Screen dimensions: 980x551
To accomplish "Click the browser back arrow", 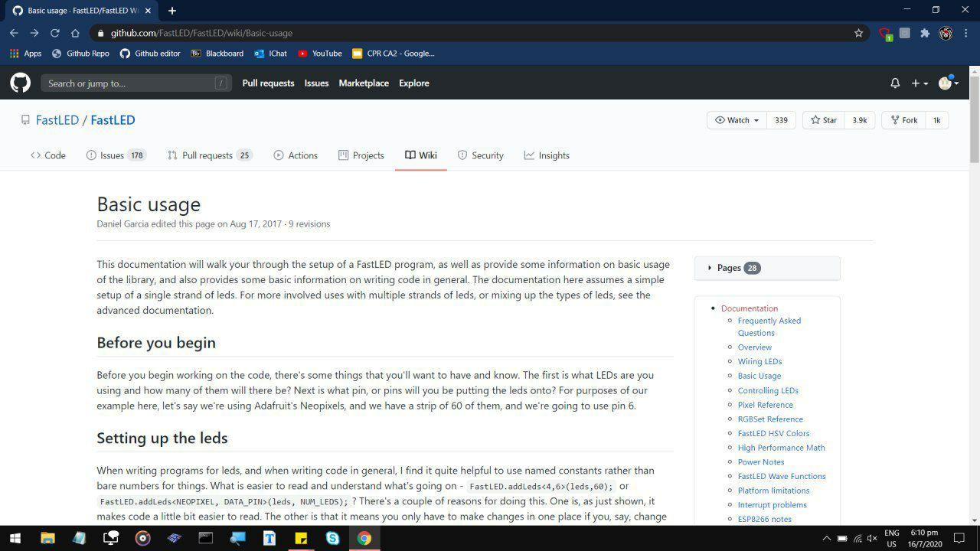I will click(x=14, y=33).
